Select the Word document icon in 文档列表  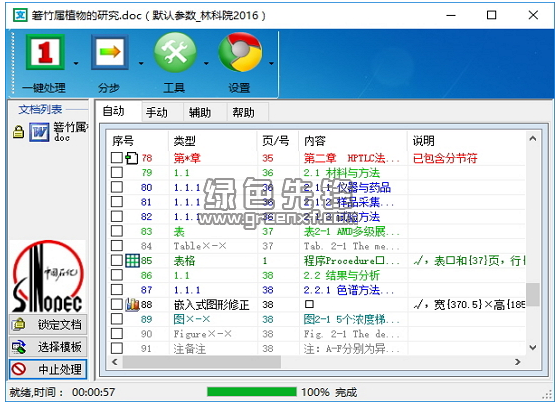(39, 132)
